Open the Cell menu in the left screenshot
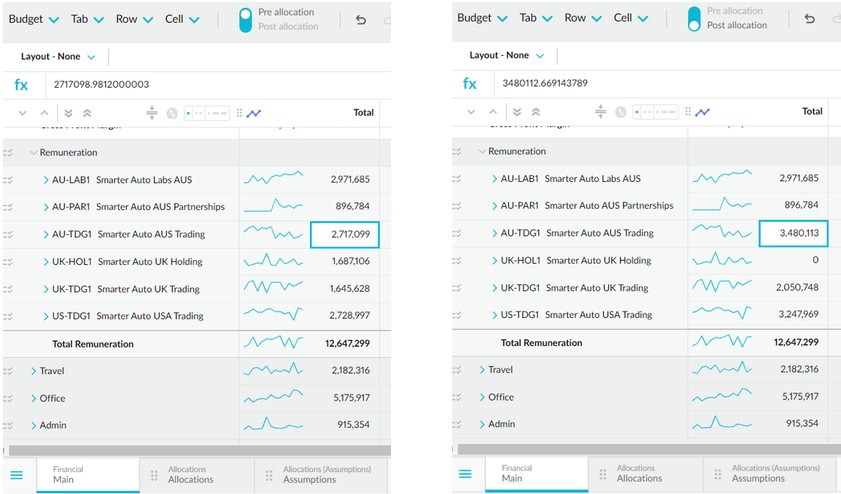Viewport: 841px width, 494px height. pyautogui.click(x=182, y=19)
